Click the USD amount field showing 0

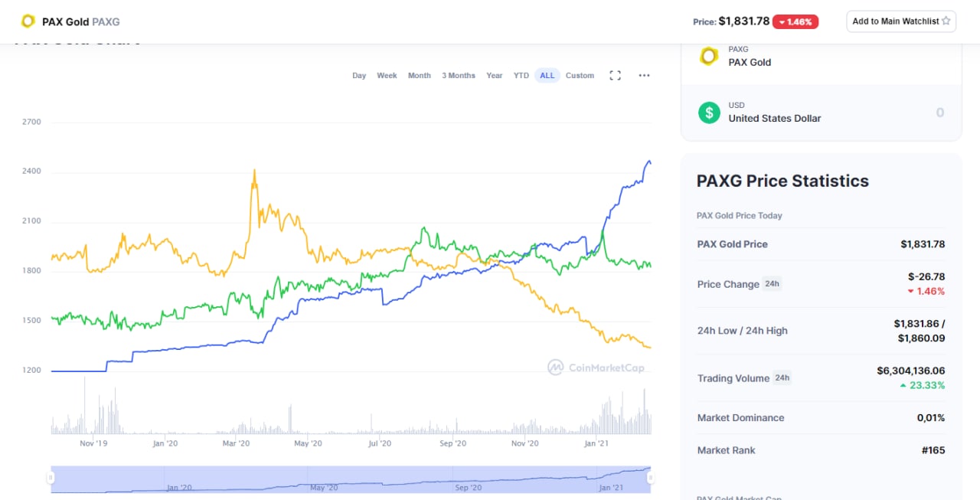point(939,113)
